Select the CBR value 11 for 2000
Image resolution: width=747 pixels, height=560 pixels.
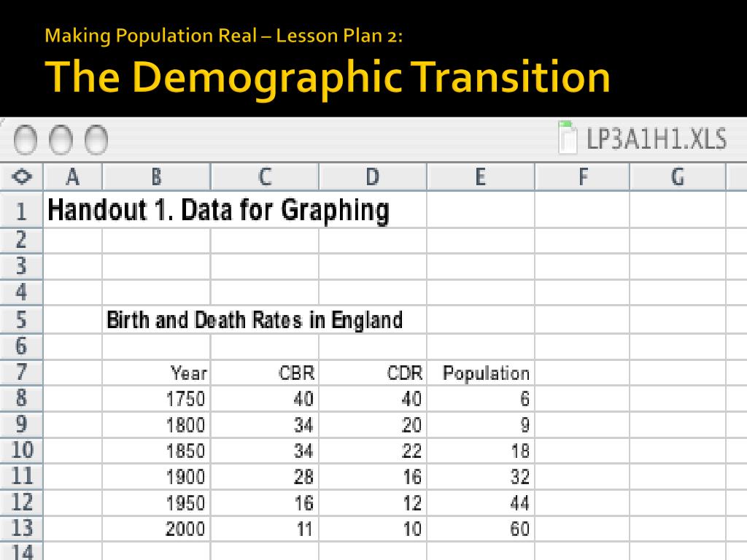pyautogui.click(x=265, y=529)
